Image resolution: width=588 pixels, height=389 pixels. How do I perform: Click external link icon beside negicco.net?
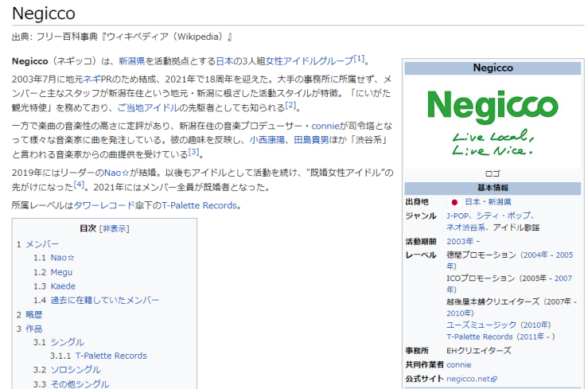click(x=494, y=379)
